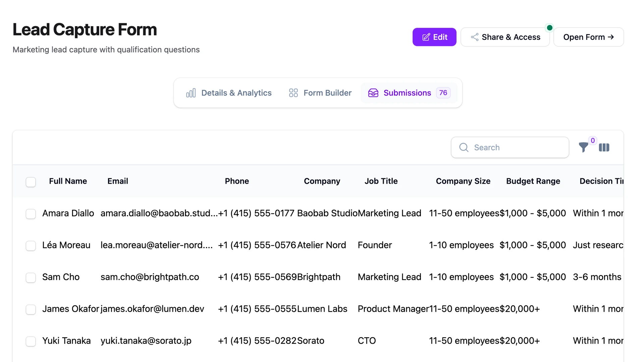Click the Phone column header
Viewport: 644px width, 362px height.
(x=237, y=181)
